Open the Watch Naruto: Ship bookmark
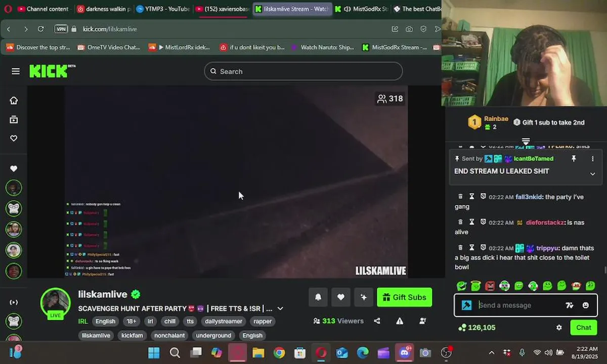Image resolution: width=607 pixels, height=364 pixels. point(323,47)
